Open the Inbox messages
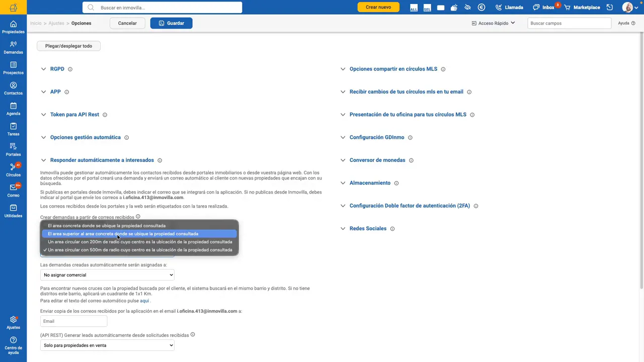The height and width of the screenshot is (362, 644). pos(544,8)
